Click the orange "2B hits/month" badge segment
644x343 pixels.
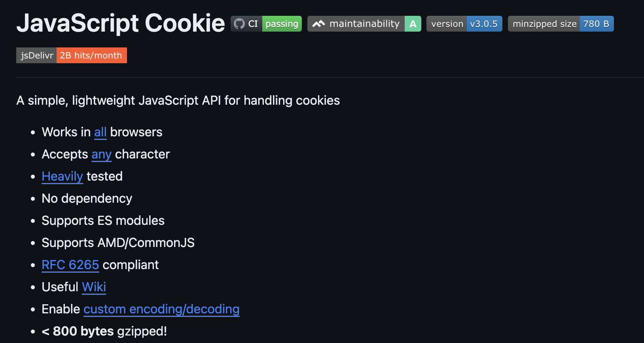click(91, 55)
